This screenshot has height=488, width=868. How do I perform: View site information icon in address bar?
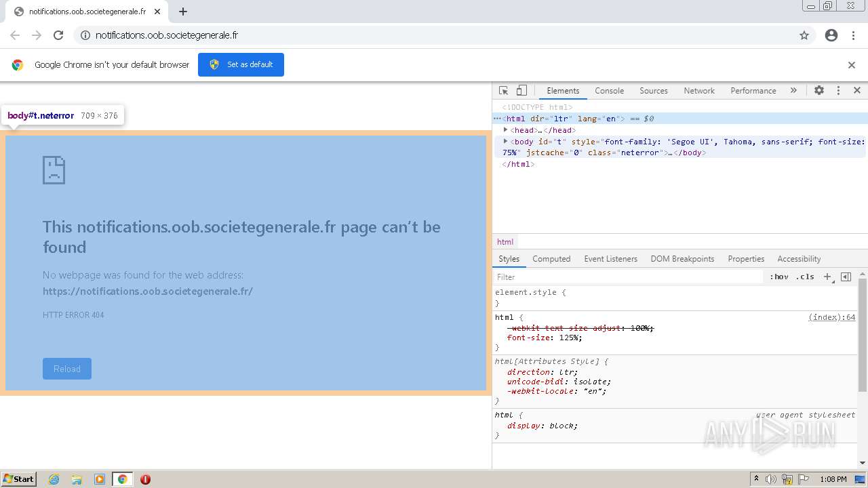pos(85,35)
